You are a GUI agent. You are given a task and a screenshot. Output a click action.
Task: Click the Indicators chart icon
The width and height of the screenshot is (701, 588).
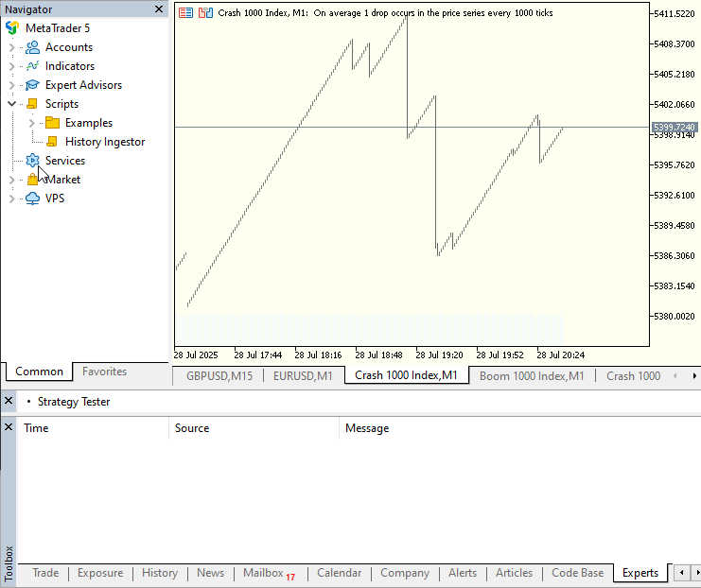[32, 66]
